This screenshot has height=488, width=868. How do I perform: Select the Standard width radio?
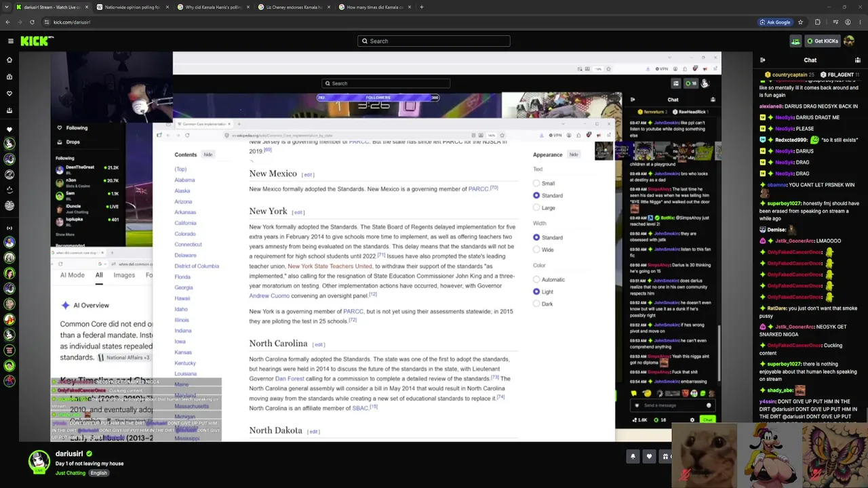pyautogui.click(x=536, y=238)
